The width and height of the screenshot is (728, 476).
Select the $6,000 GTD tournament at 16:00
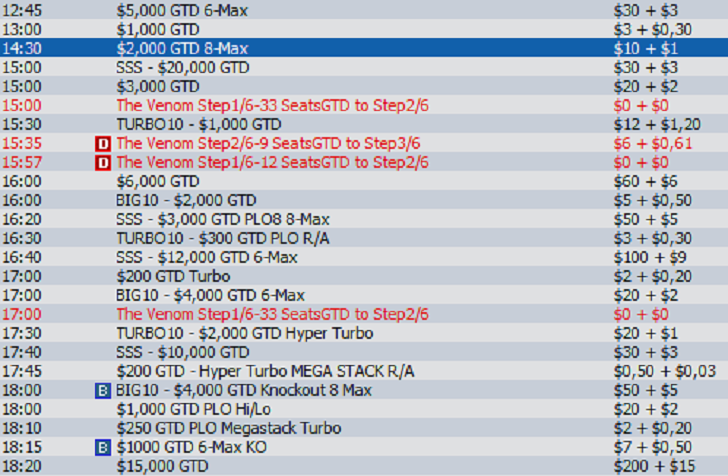158,181
